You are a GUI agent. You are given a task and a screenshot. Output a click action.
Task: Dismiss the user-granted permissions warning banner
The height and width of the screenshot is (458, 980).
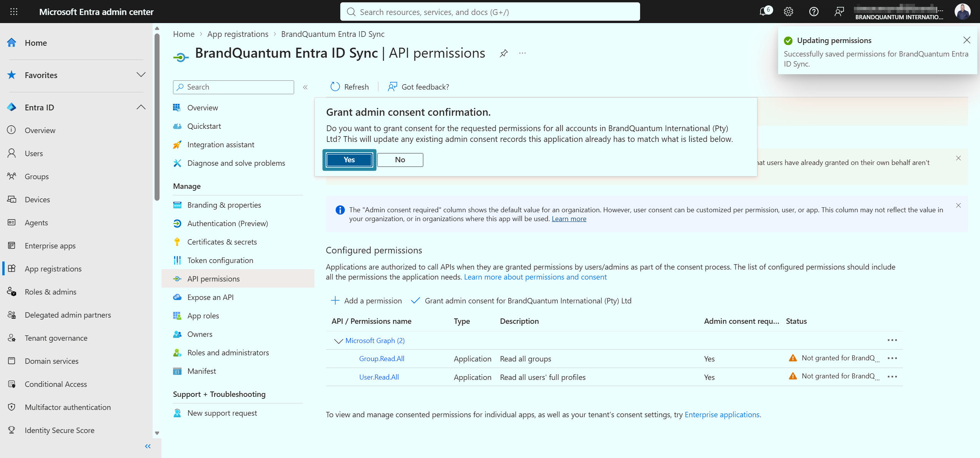[958, 158]
